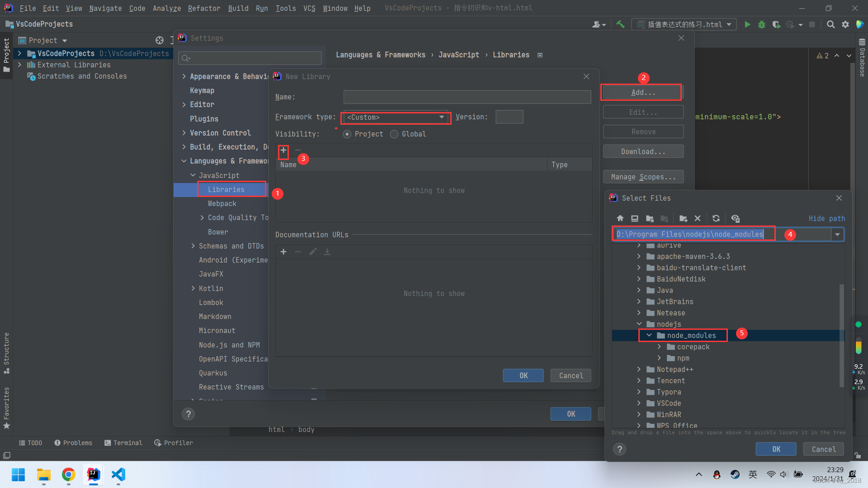Open the File menu
Viewport: 868px width, 488px height.
pyautogui.click(x=28, y=8)
